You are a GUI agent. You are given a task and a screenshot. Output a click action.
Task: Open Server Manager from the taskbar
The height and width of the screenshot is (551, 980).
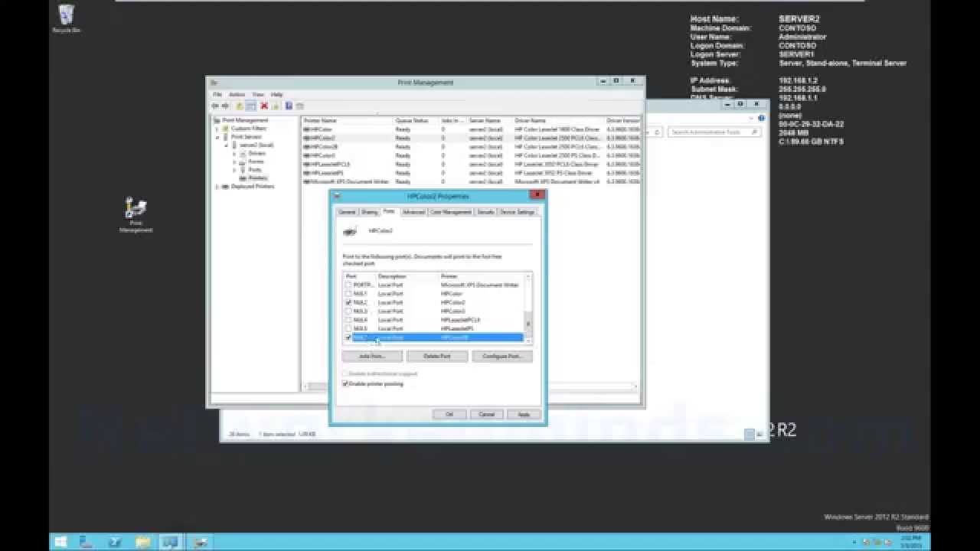point(87,542)
